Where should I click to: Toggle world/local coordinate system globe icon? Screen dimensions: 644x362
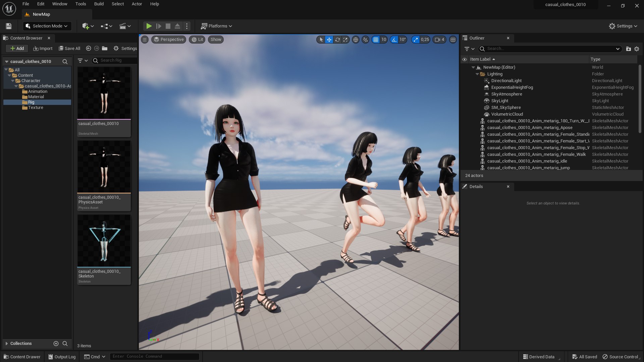(x=356, y=40)
